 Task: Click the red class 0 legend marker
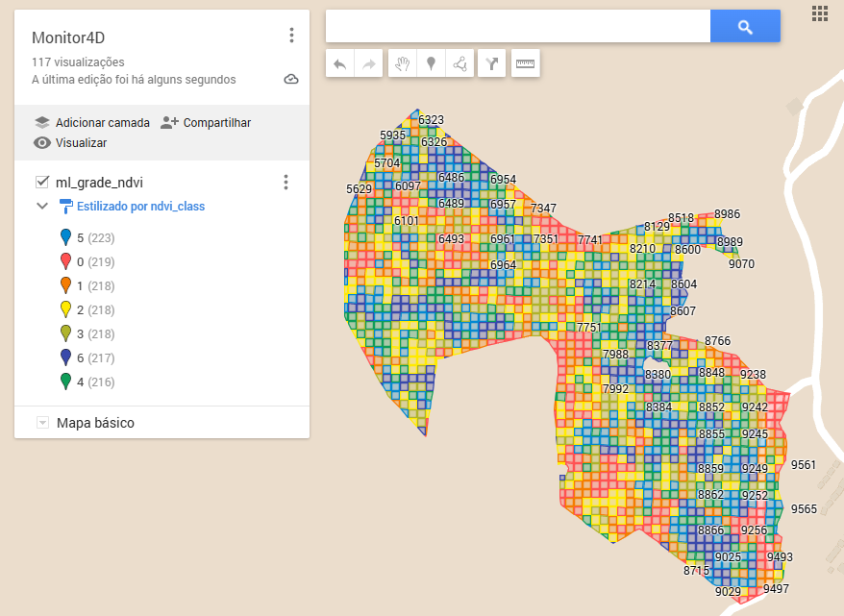point(65,261)
